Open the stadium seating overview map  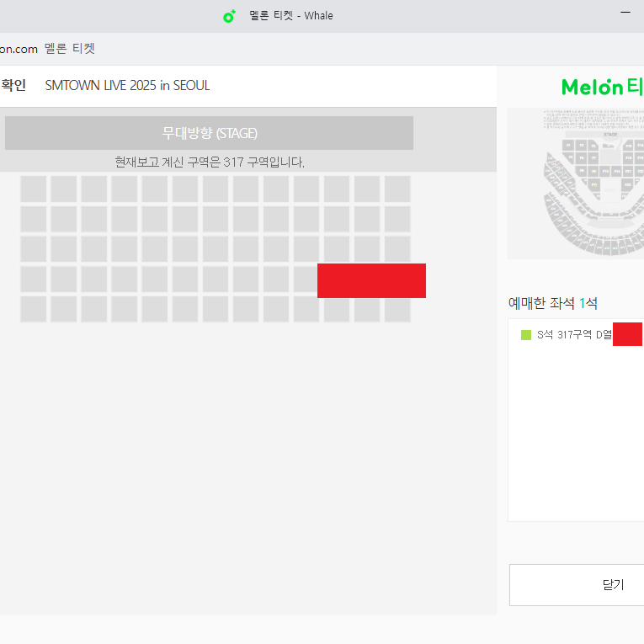[576, 184]
